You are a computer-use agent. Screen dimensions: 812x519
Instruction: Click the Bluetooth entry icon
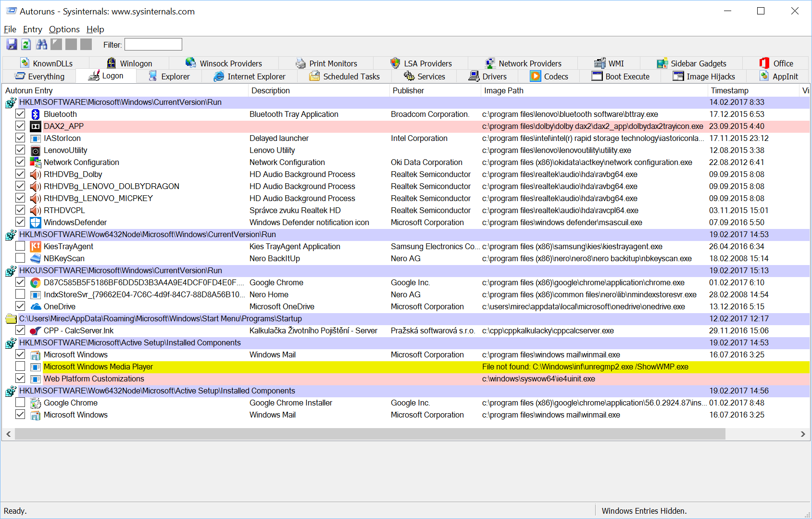pyautogui.click(x=36, y=114)
